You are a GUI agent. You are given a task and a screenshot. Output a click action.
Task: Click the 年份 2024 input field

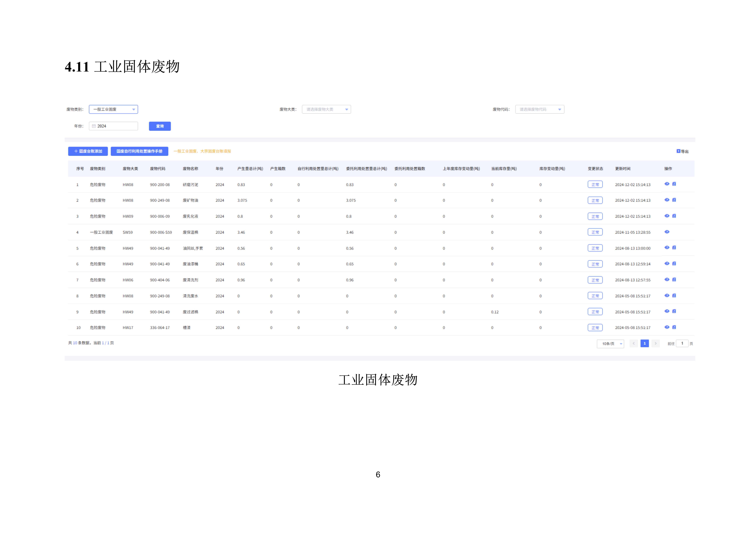point(114,126)
